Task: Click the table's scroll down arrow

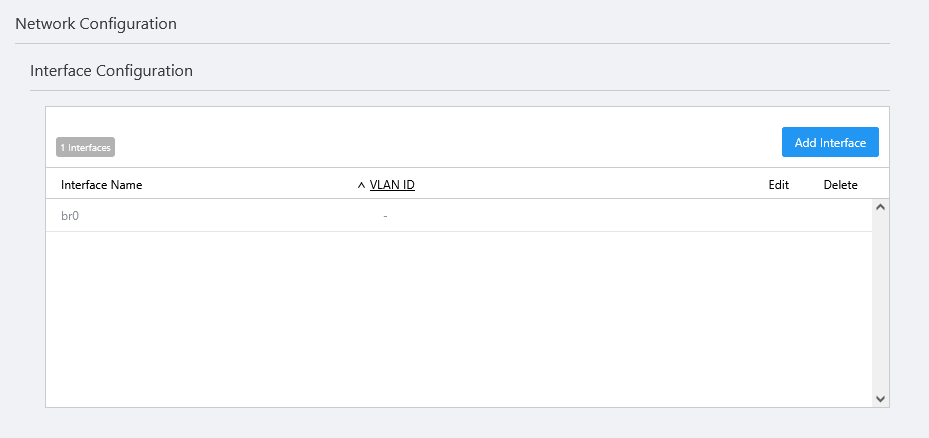Action: [881, 398]
